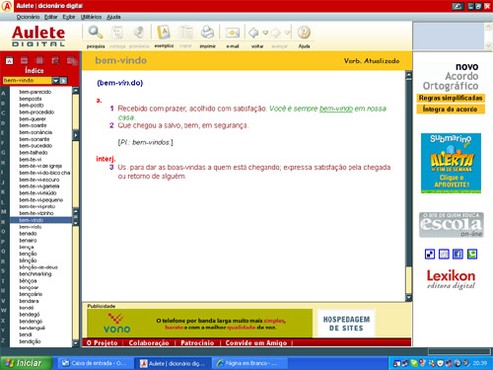Click Regras simplificadas button
The height and width of the screenshot is (370, 493).
[x=450, y=98]
